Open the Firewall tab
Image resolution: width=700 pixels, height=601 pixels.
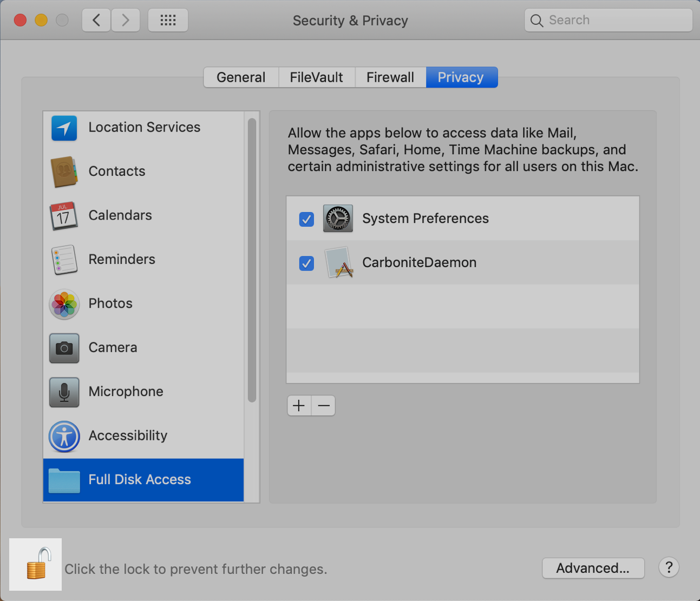[390, 77]
